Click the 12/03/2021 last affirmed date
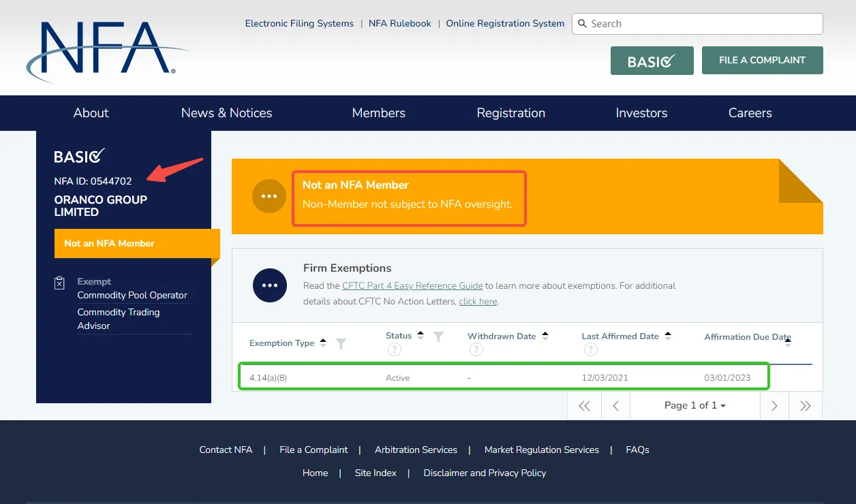Image resolution: width=856 pixels, height=504 pixels. pyautogui.click(x=605, y=377)
